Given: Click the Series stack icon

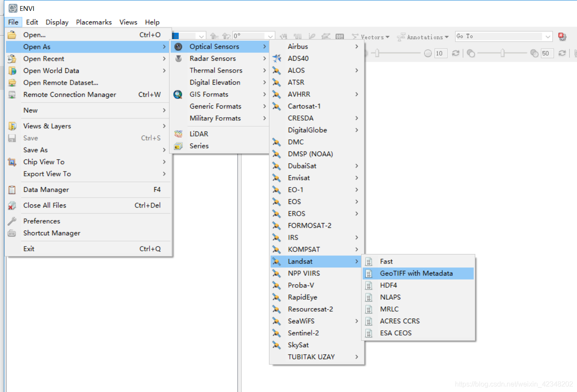Looking at the screenshot, I should pos(178,146).
